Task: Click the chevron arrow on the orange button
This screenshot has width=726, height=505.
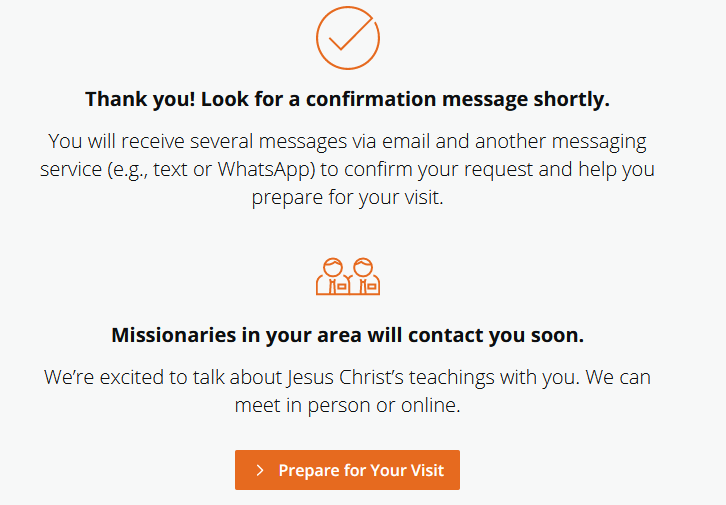Action: [260, 470]
